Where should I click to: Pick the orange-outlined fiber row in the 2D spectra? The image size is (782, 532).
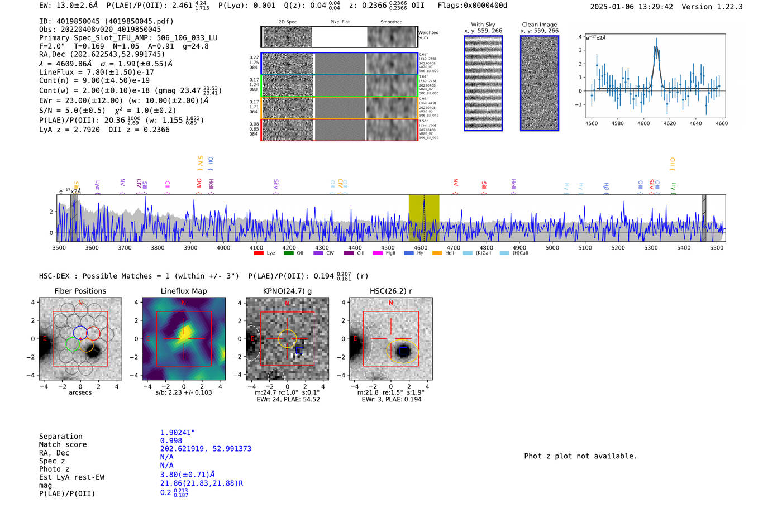click(340, 108)
